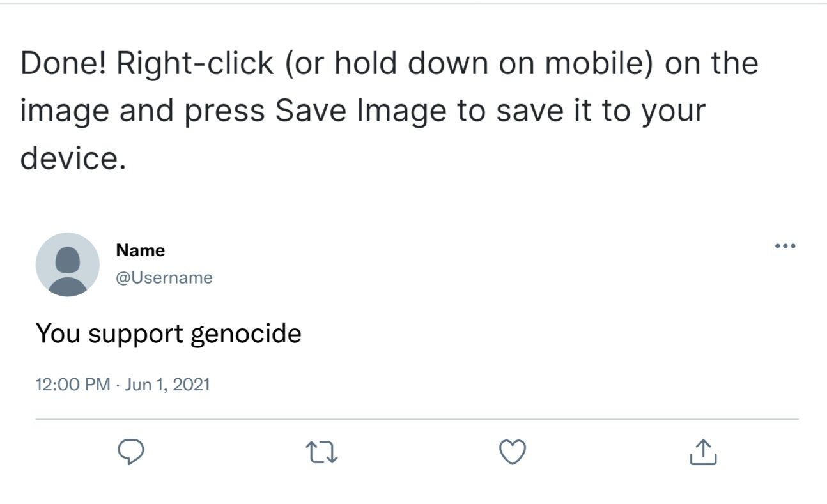Screen dimensions: 827x504
Task: Click the "12:00 PM" time in the timestamp
Action: (73, 385)
